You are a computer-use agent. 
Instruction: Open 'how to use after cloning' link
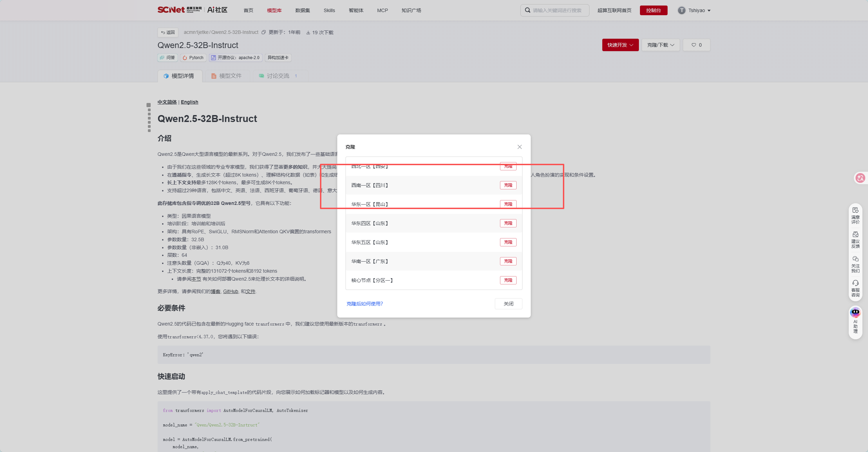365,304
